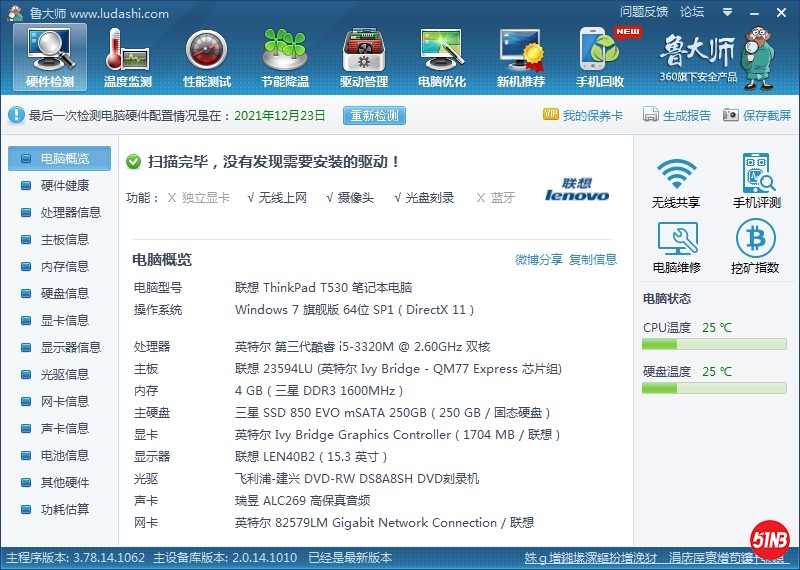Click the 重新检测 rescan button
Image resolution: width=800 pixels, height=570 pixels.
374,116
